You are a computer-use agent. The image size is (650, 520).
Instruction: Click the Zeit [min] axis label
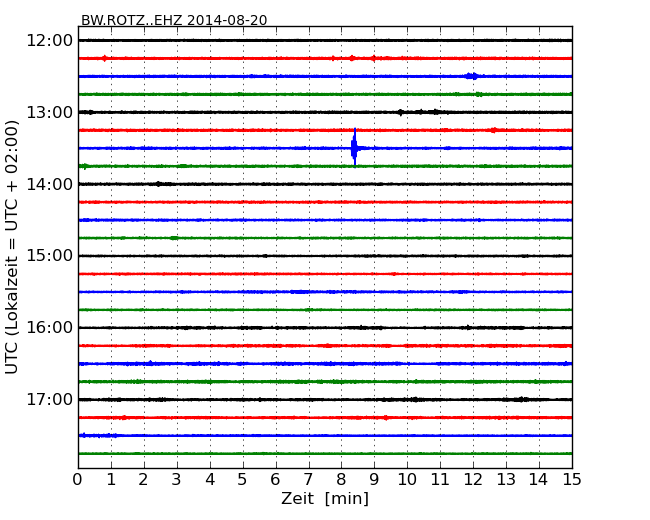325,498
